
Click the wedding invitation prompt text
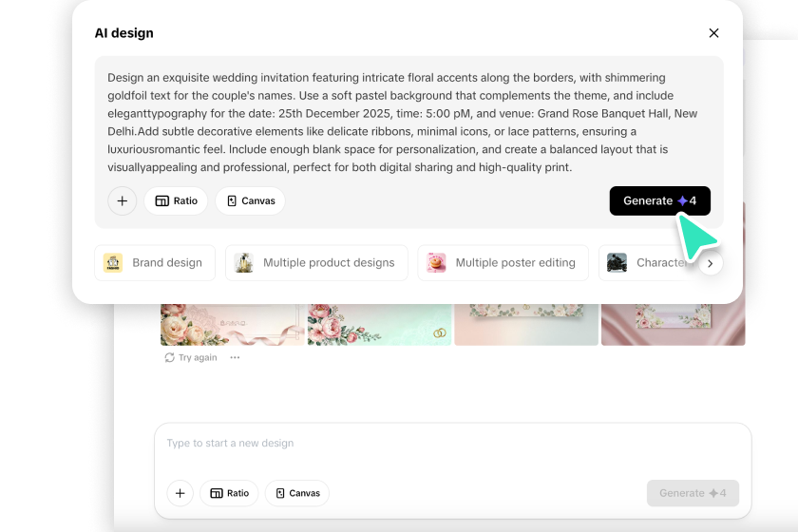[x=404, y=122]
